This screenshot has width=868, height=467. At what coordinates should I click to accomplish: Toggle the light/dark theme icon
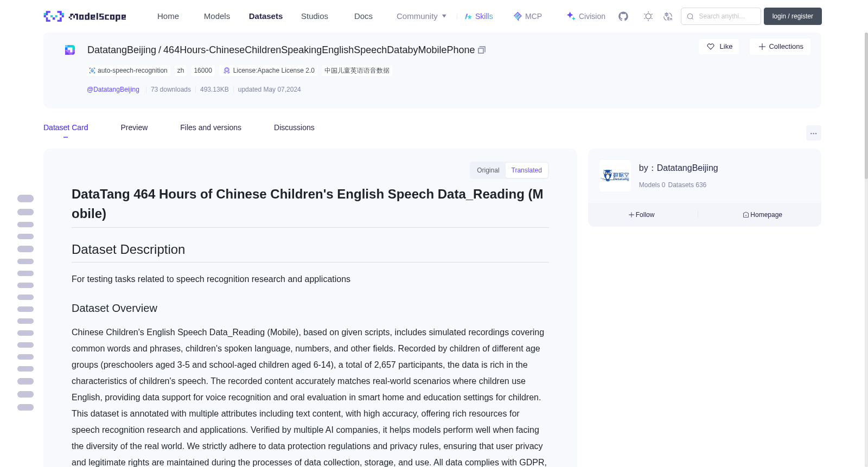[648, 16]
